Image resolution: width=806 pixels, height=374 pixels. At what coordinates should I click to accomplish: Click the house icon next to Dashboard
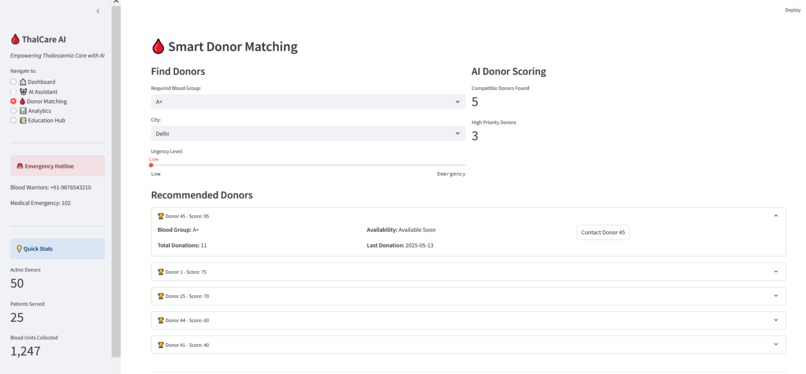pos(23,82)
